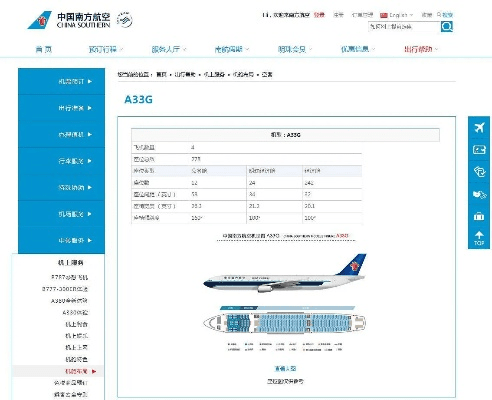Click the 机型：A33G table header
Viewport: 492px width, 400px height.
(285, 135)
